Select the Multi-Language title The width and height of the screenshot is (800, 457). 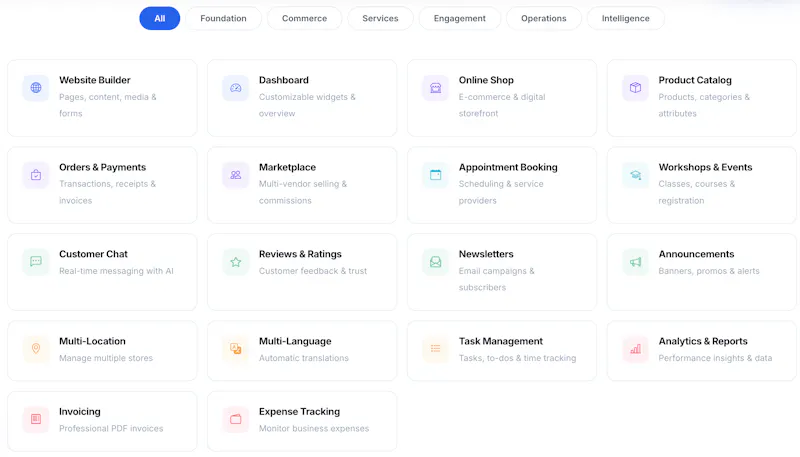tap(295, 341)
